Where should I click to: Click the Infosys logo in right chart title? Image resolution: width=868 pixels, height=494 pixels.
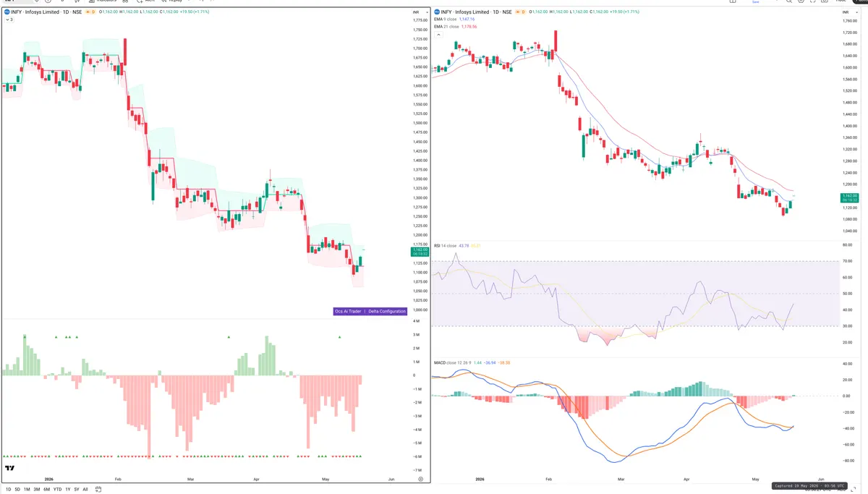click(x=437, y=12)
